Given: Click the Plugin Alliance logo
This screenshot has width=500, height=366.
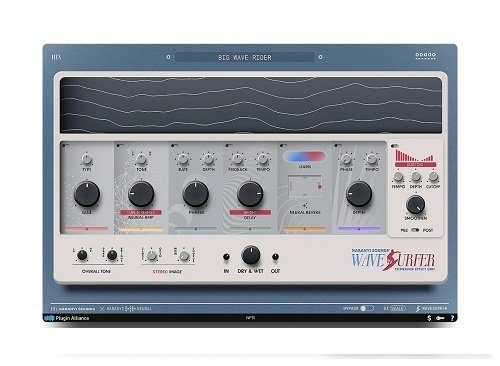Looking at the screenshot, I should click(x=67, y=318).
